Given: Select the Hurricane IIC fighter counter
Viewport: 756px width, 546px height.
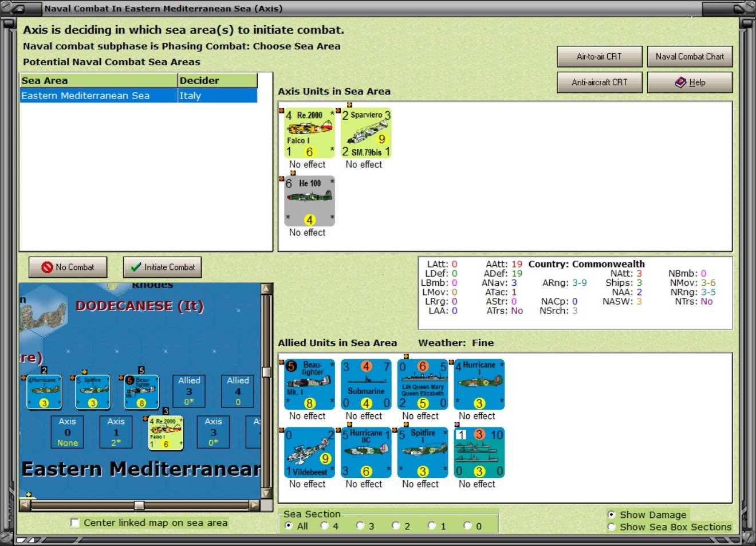Looking at the screenshot, I should [x=366, y=453].
